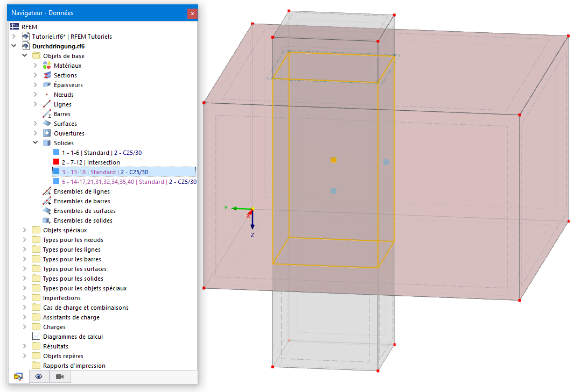Viewport: 575px width, 392px height.
Task: Click the Diagrammes de calcul chart icon
Action: 36,336
